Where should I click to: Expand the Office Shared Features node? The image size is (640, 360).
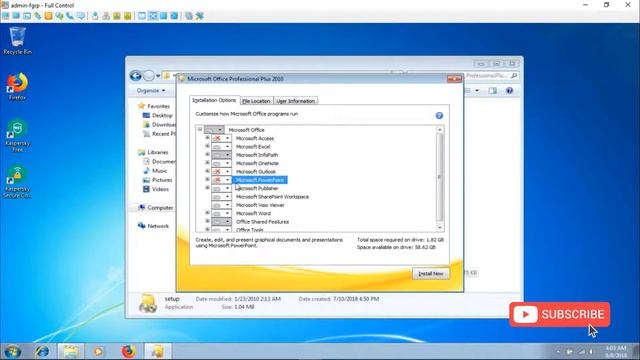point(207,221)
